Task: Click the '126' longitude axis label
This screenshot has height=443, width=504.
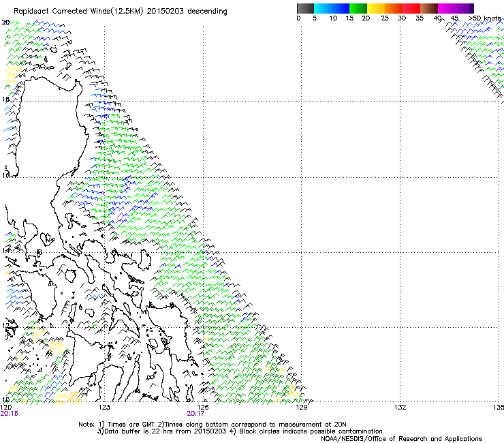Action: tap(203, 408)
